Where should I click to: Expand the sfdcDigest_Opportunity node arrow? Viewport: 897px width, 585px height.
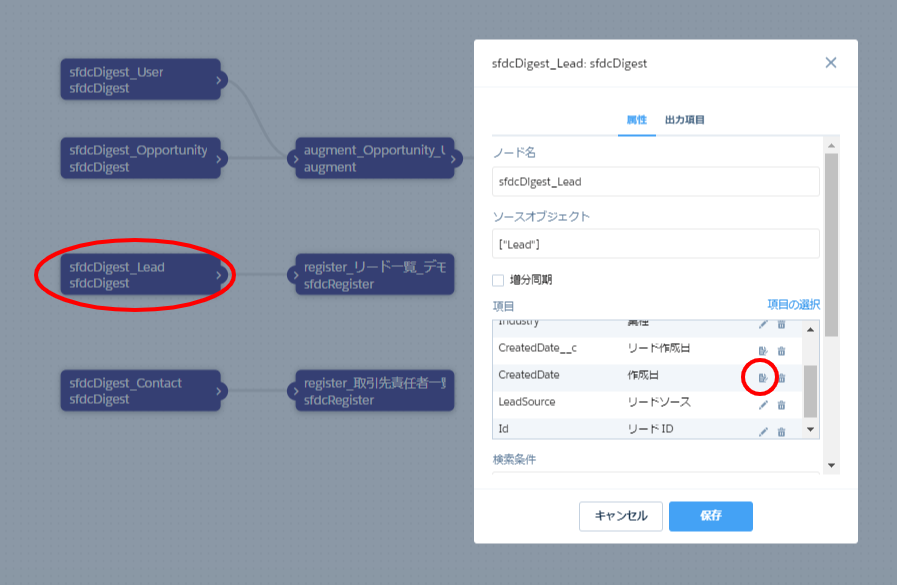(220, 158)
